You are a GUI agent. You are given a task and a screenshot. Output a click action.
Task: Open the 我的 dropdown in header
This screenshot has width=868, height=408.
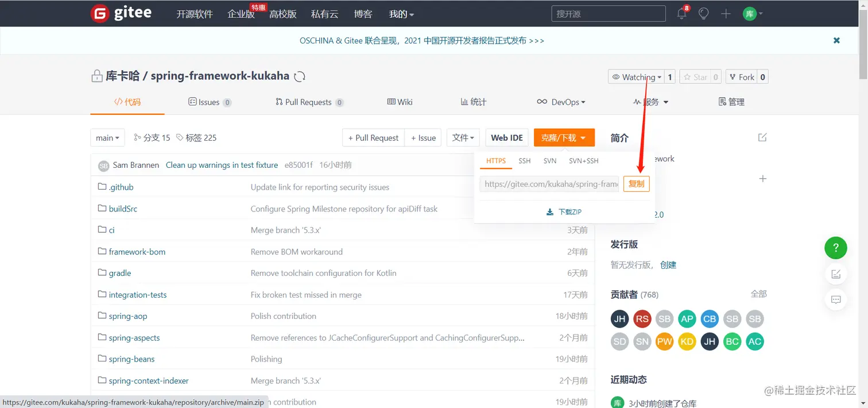click(401, 14)
